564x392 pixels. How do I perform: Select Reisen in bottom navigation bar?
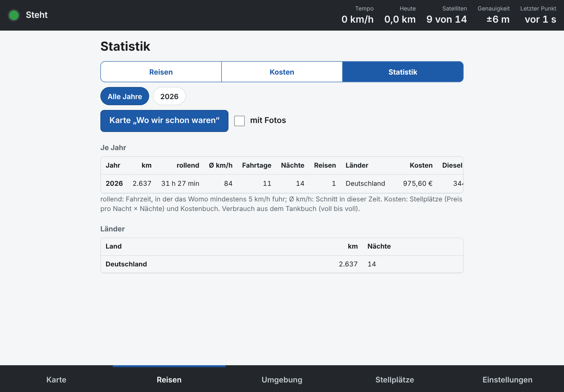[x=169, y=379]
